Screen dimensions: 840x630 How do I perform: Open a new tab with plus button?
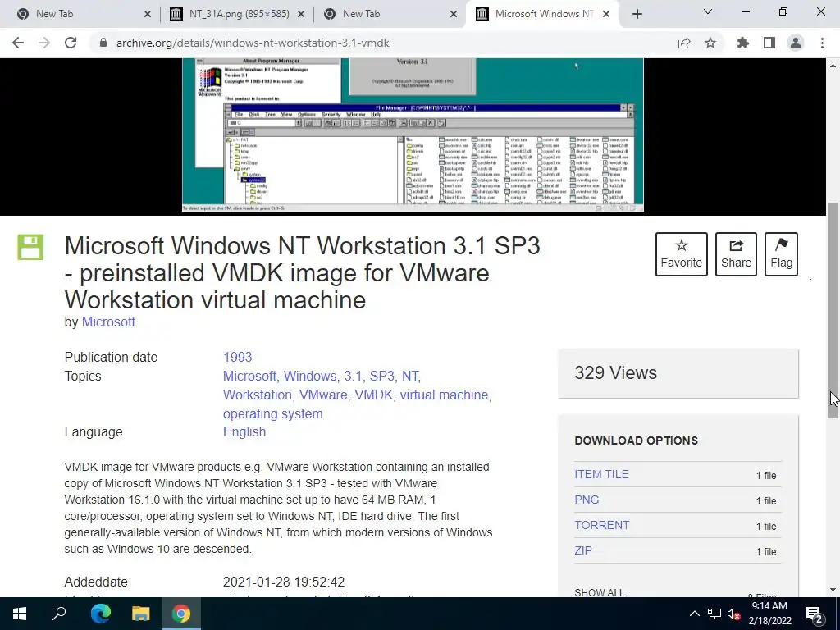[x=637, y=14]
